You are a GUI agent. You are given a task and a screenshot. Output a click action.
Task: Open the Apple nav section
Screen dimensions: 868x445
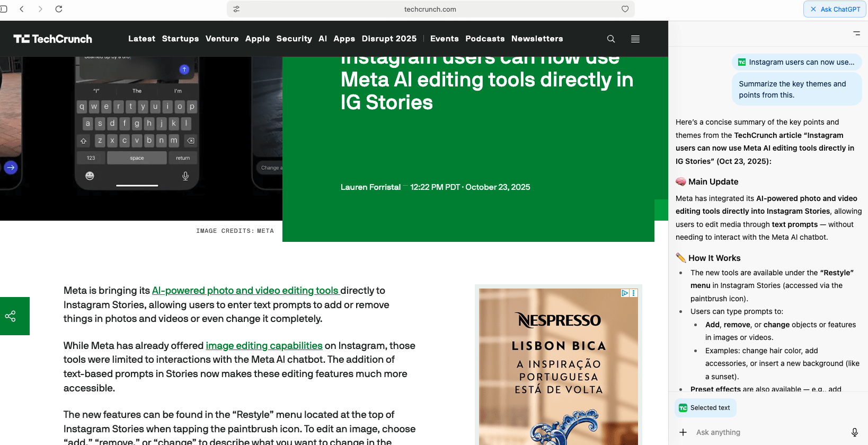258,39
